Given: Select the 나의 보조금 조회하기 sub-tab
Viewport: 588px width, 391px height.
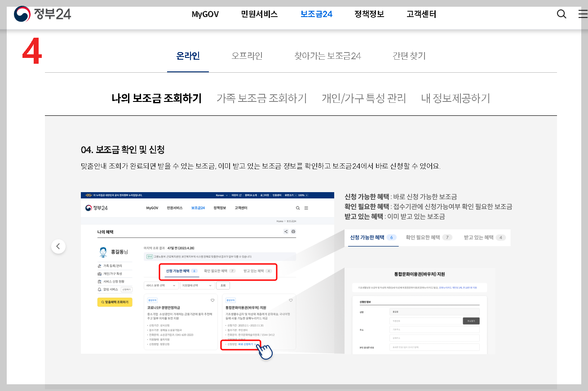Looking at the screenshot, I should point(157,98).
